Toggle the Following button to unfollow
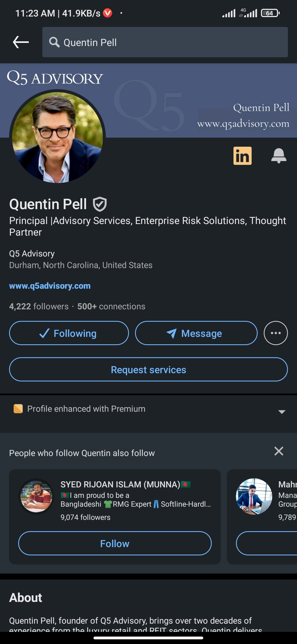 69,333
